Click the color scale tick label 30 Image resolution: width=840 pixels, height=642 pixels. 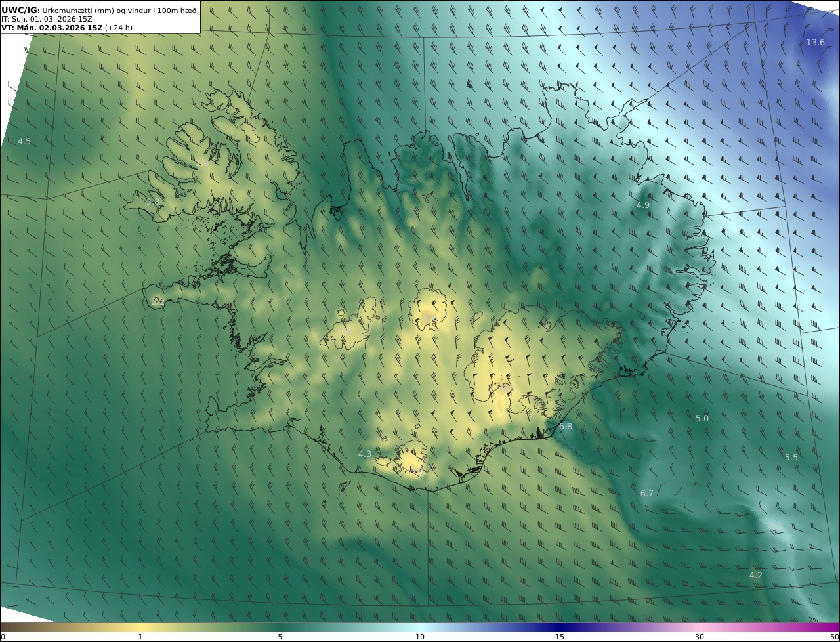[700, 637]
